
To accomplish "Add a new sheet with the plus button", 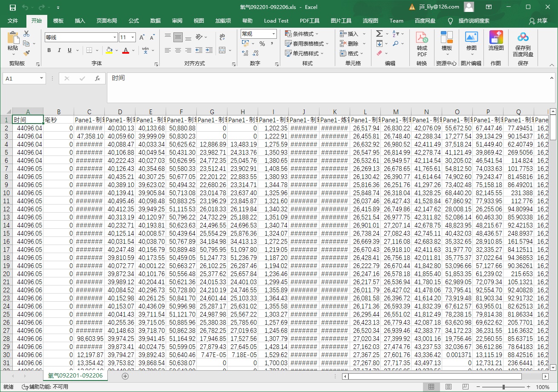I will (125, 376).
